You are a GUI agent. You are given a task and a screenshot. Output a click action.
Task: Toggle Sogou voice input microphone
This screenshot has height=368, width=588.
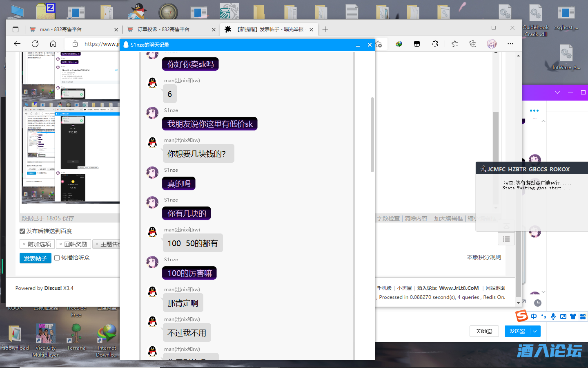[553, 316]
